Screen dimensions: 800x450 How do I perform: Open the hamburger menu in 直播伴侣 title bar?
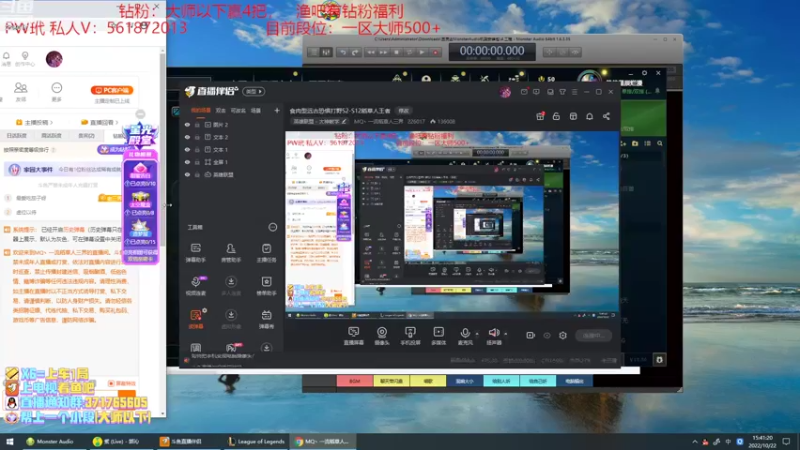click(574, 92)
